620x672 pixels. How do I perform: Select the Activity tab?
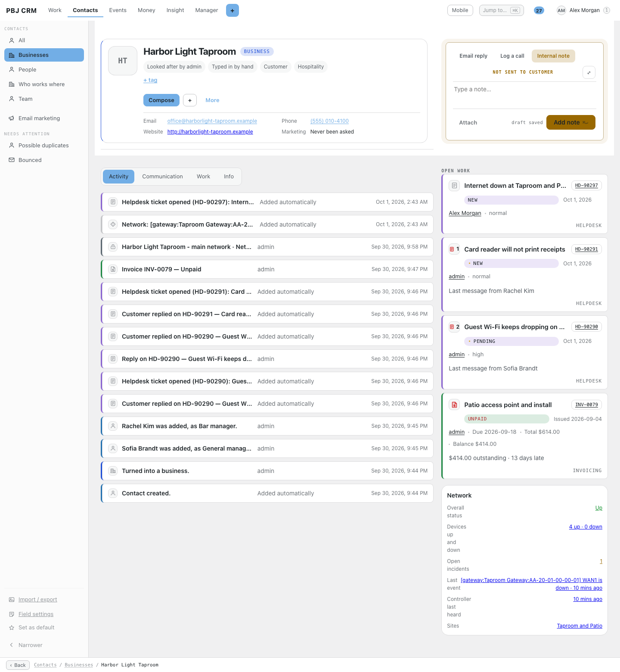118,177
